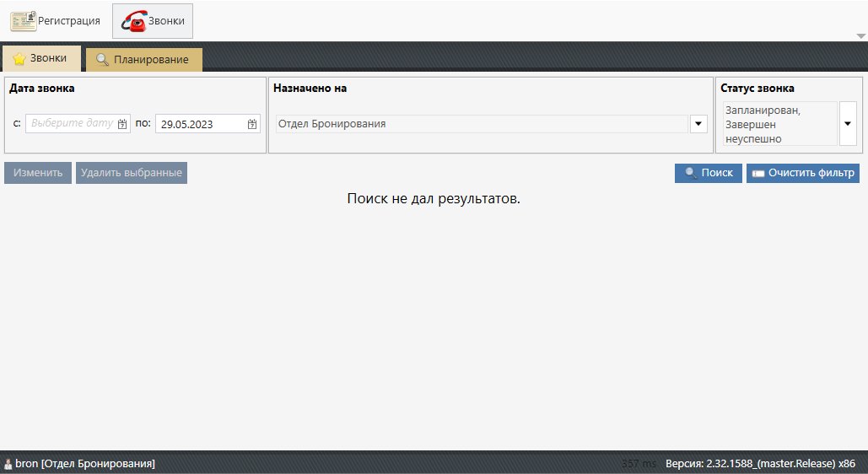Click the Регистрация card icon in toolbar
868x474 pixels.
(23, 21)
